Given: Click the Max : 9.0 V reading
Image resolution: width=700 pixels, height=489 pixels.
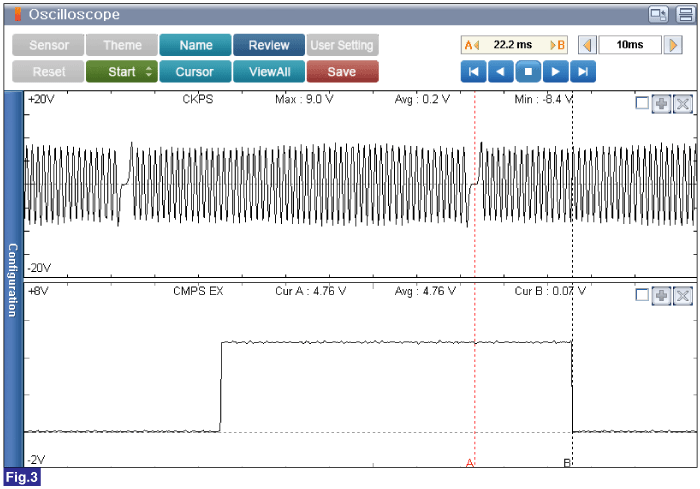Looking at the screenshot, I should (304, 99).
